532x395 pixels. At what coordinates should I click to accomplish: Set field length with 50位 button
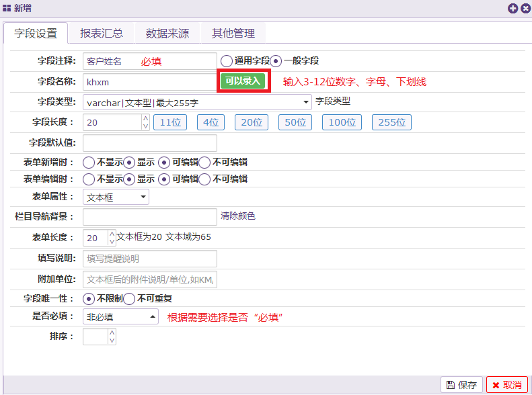295,122
